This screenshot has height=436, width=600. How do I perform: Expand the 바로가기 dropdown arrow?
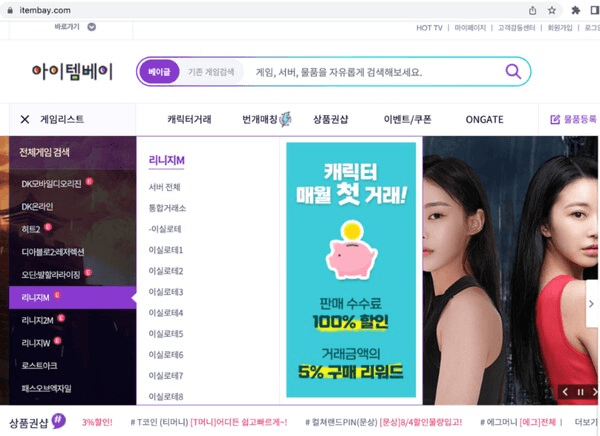coord(91,27)
